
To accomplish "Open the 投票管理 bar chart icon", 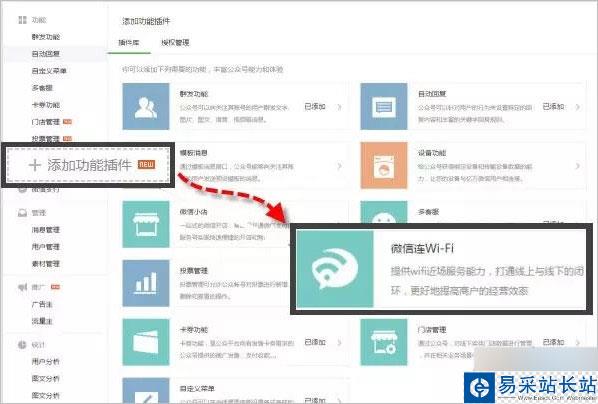I will 146,283.
